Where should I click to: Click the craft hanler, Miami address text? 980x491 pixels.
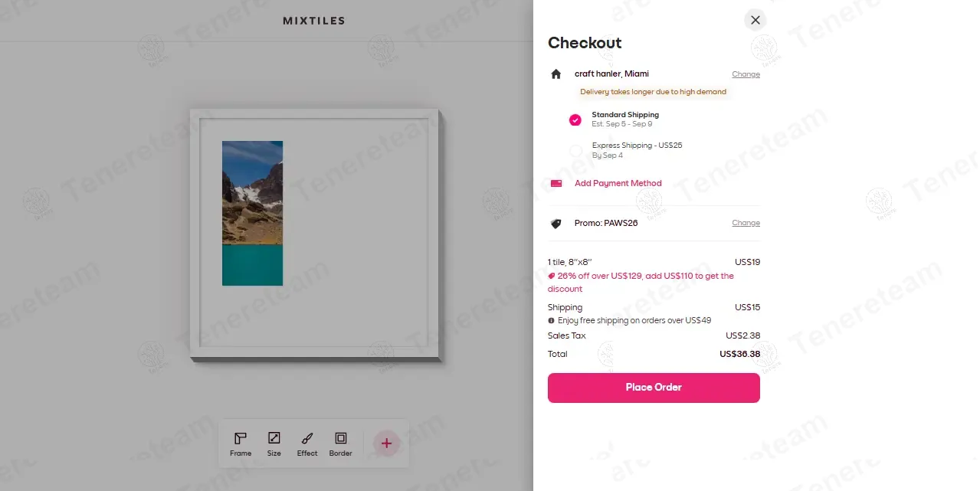coord(611,74)
